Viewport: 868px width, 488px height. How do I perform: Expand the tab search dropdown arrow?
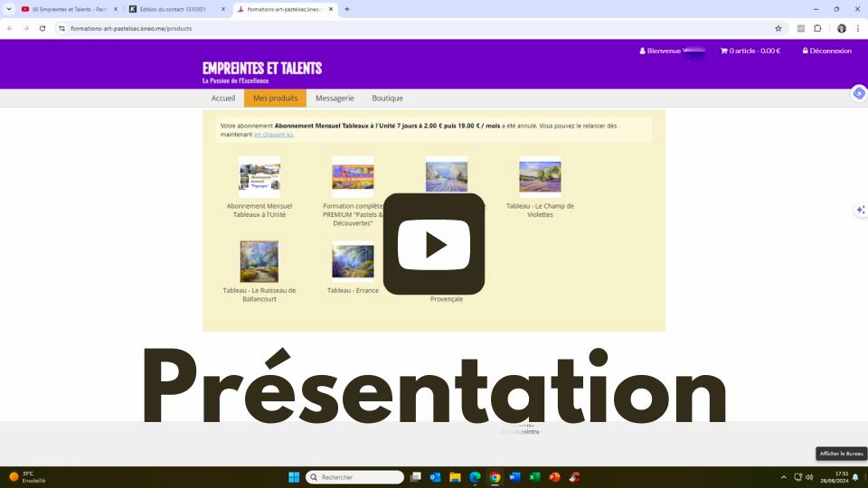10,9
